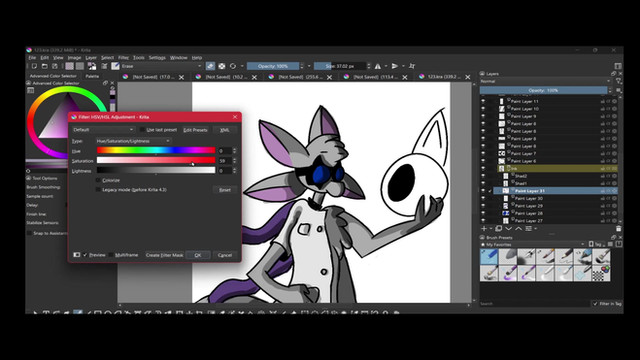Open the Filter menu
This screenshot has width=640, height=360.
(123, 58)
